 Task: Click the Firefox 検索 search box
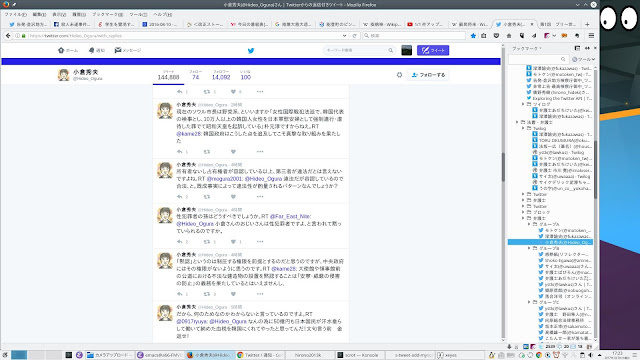[x=414, y=36]
